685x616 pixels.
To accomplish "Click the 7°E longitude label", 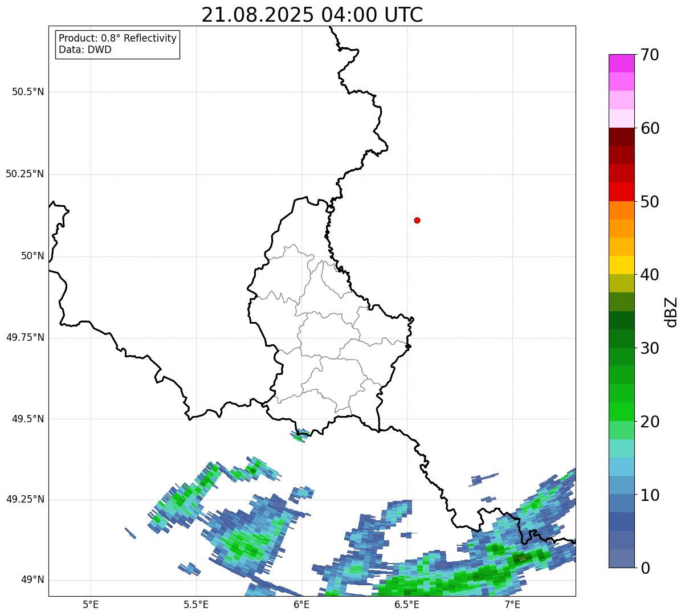I will pos(512,604).
